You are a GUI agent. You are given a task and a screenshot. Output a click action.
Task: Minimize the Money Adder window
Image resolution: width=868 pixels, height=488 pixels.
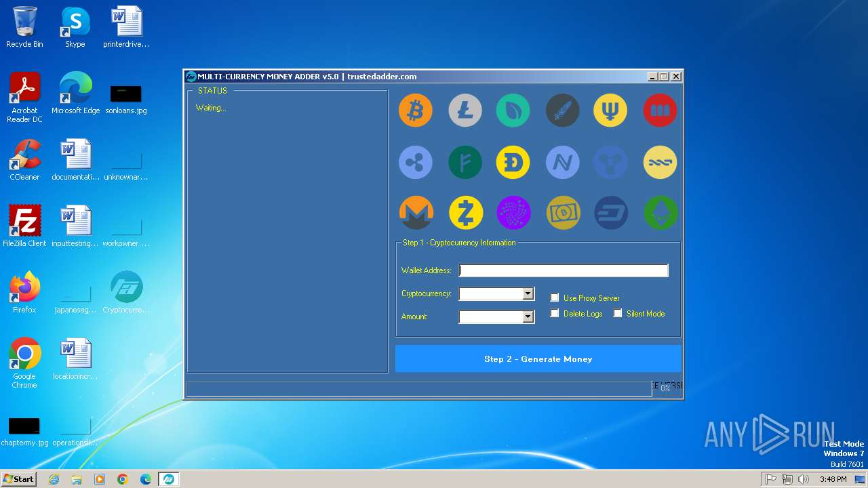click(652, 77)
